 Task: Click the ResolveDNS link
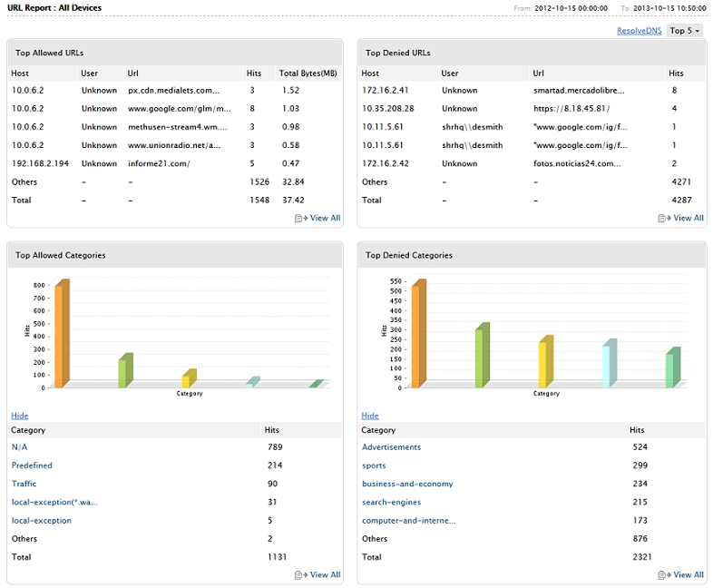[639, 31]
